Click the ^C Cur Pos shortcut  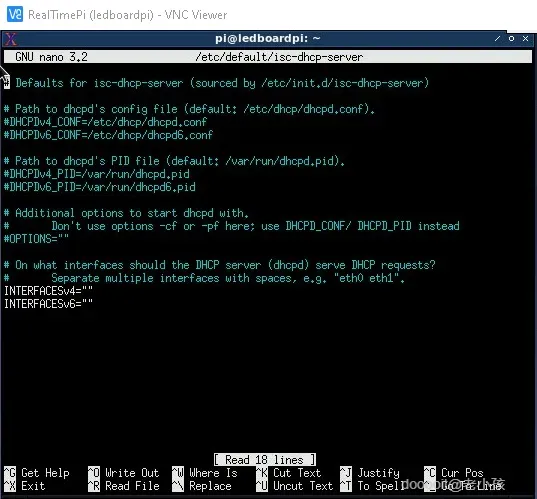453,473
